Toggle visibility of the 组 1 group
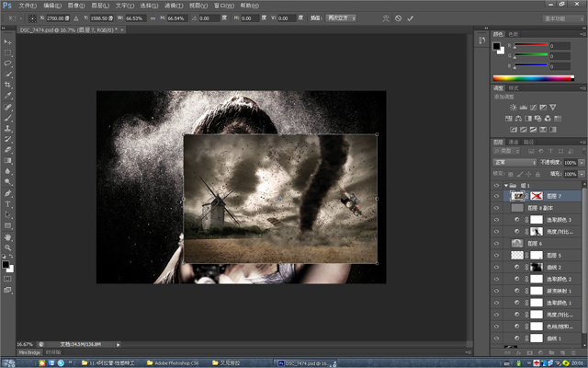Screen dimensions: 588x368 point(496,184)
